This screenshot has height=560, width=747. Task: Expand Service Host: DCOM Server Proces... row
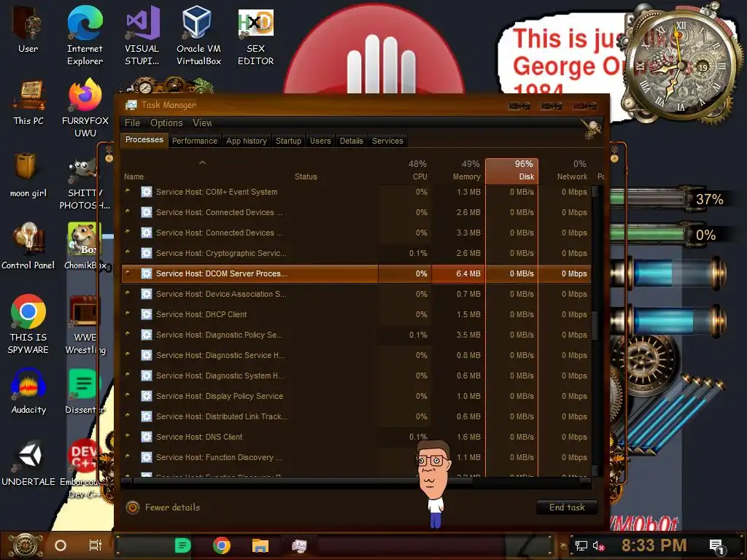pos(128,273)
